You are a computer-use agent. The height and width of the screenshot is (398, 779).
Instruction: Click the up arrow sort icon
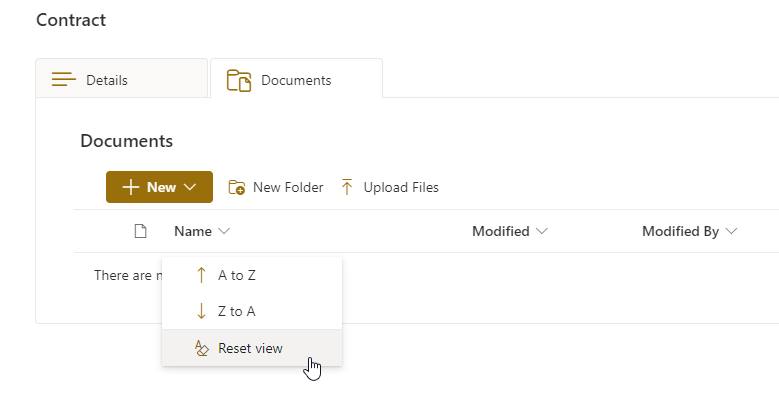point(201,275)
